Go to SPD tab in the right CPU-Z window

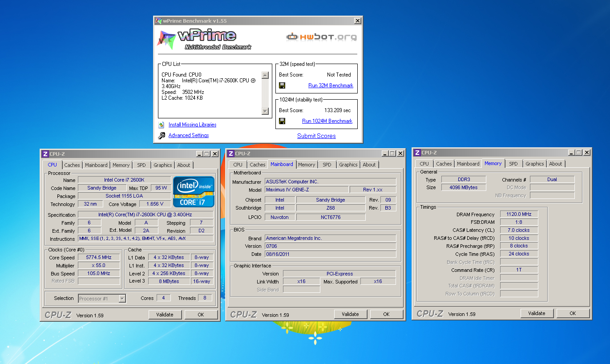coord(513,164)
